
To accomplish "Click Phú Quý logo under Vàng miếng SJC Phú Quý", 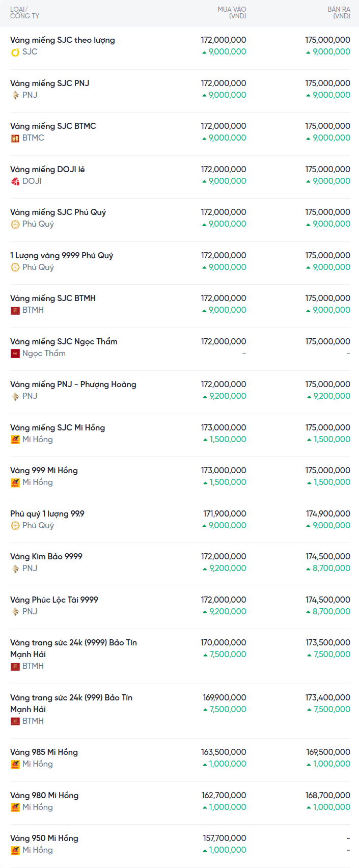I will click(15, 224).
